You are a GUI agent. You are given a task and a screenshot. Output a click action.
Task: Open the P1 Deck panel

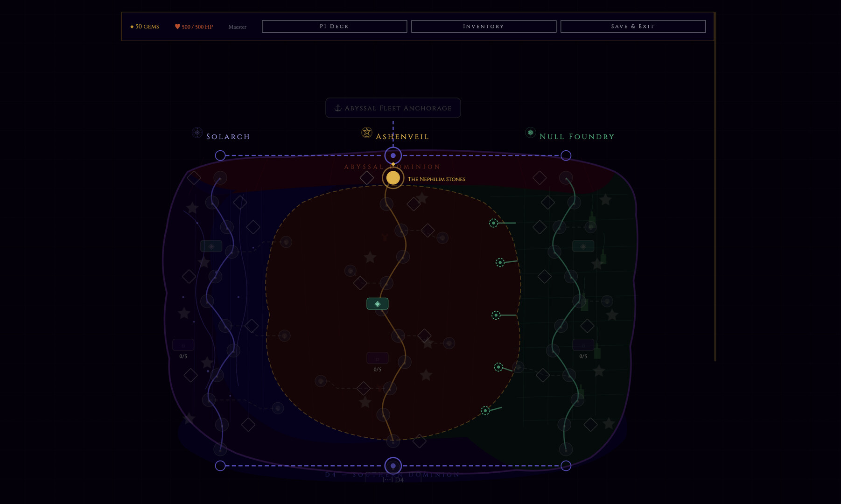(x=334, y=26)
